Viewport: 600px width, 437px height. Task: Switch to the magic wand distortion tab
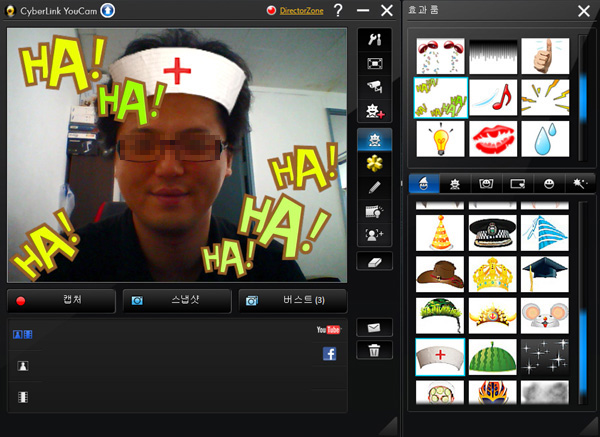tap(580, 184)
